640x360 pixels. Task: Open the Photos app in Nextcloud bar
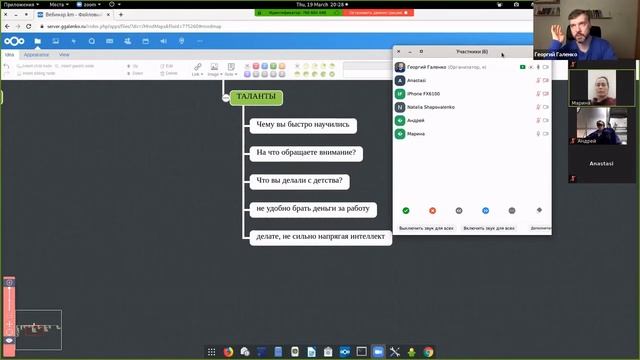click(56, 41)
